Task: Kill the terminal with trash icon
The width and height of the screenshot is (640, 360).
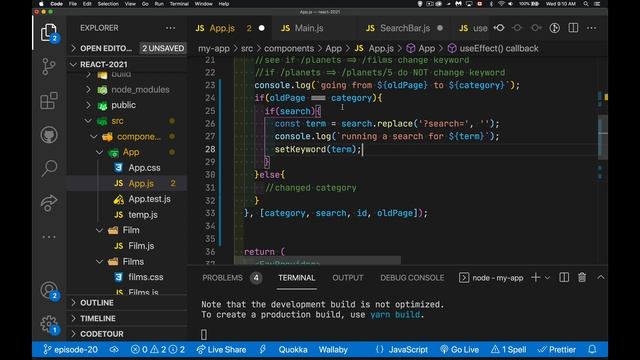Action: 582,278
